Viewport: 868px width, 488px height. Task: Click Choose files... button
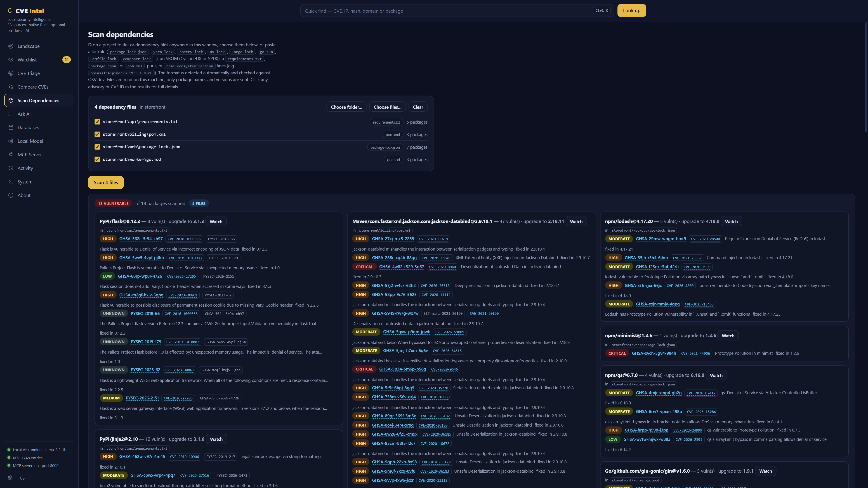387,107
